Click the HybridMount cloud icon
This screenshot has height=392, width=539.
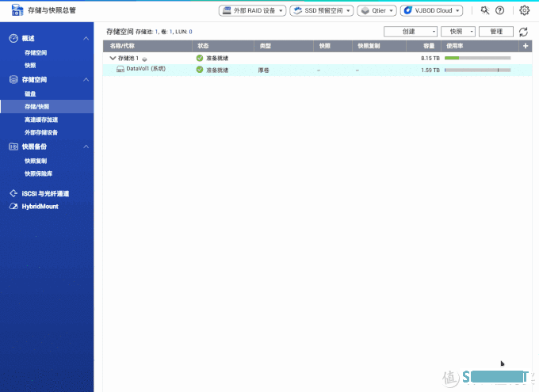click(13, 206)
